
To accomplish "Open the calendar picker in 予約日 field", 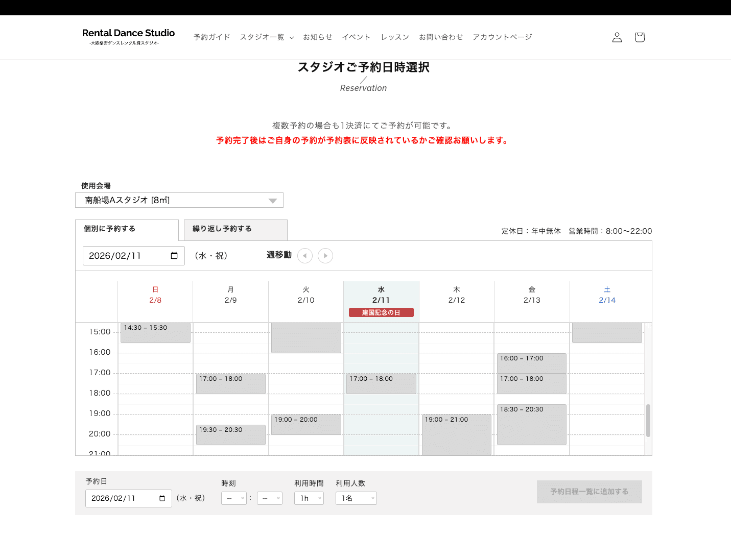I will coord(162,498).
